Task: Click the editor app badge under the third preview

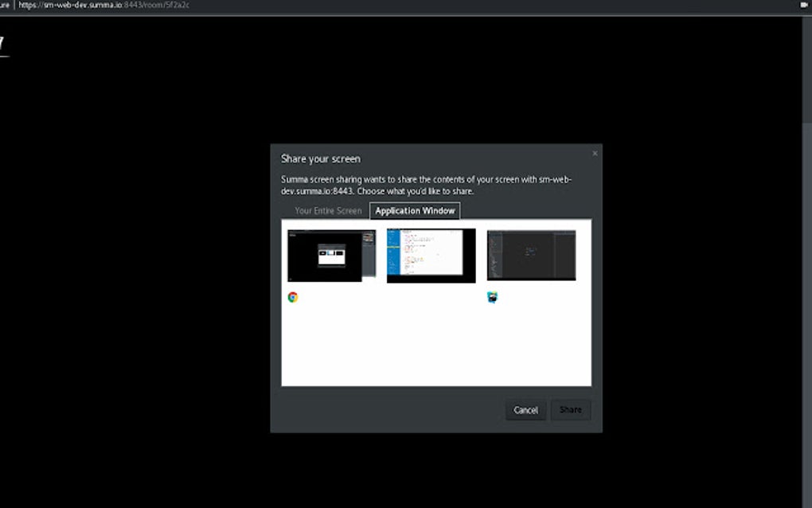Action: 491,297
